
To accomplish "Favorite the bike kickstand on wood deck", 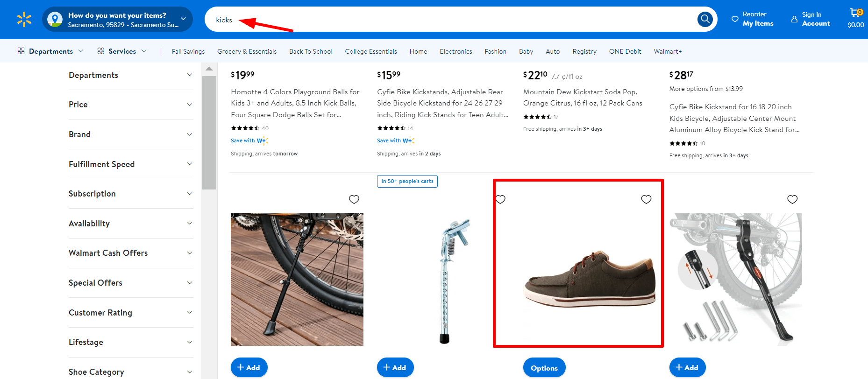I will pyautogui.click(x=354, y=199).
